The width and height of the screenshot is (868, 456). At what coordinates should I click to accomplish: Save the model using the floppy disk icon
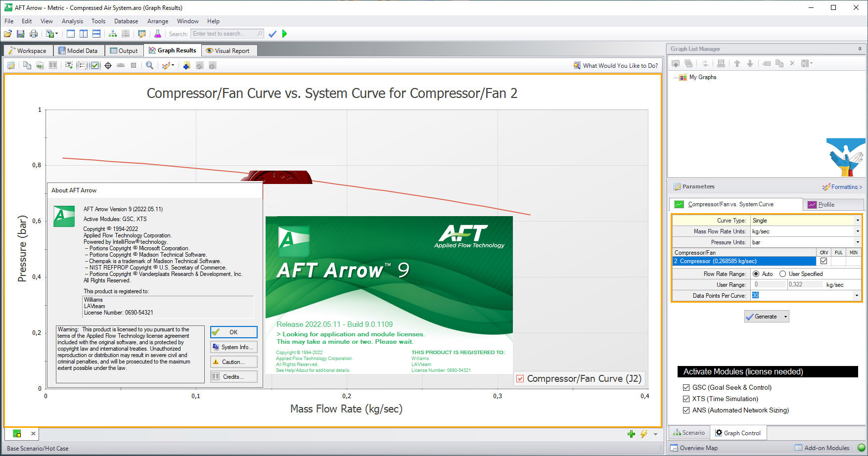[21, 34]
